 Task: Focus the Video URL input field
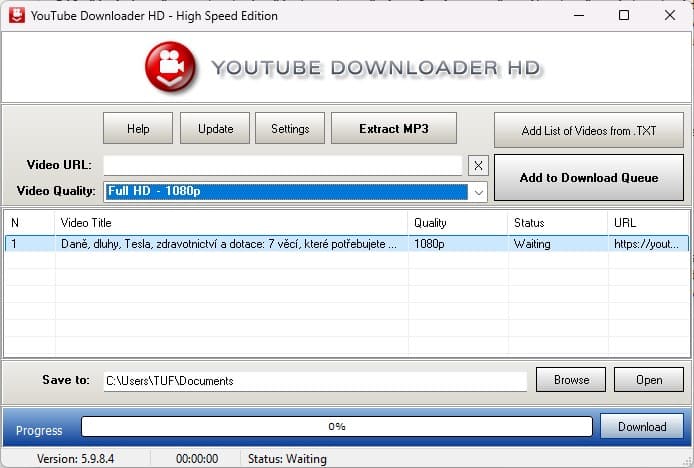(x=283, y=166)
